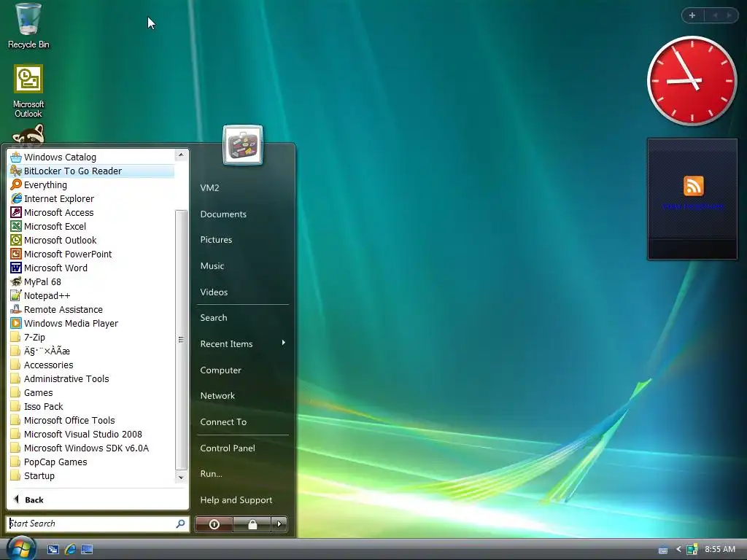Click the keyboard tray icon

[662, 550]
